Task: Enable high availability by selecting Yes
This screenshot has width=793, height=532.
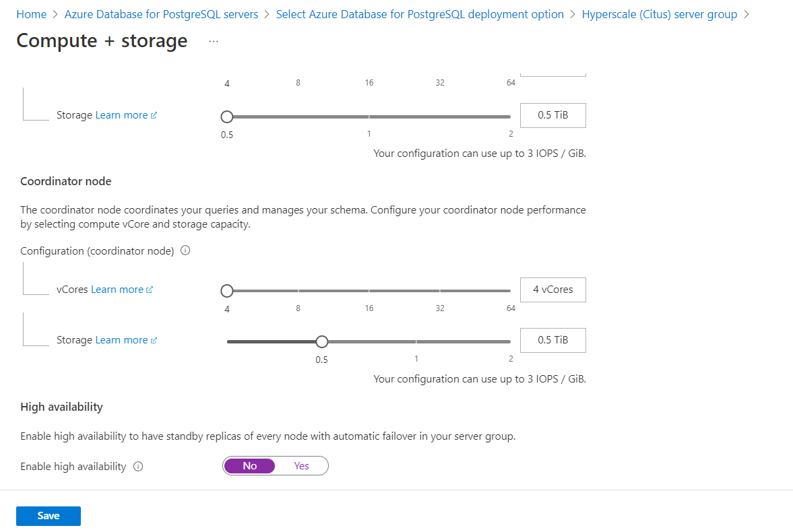Action: pyautogui.click(x=301, y=465)
